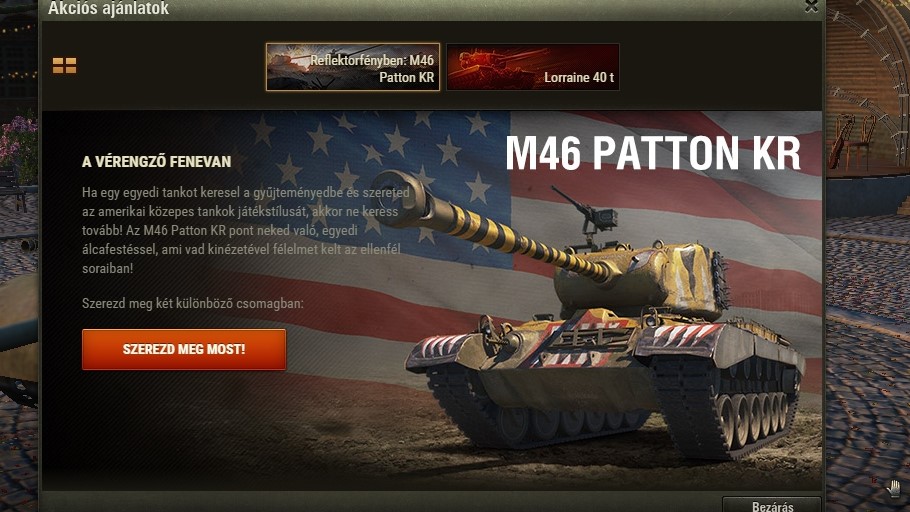The width and height of the screenshot is (910, 512).
Task: Click the Akciós ajánlatok window title
Action: (x=109, y=8)
